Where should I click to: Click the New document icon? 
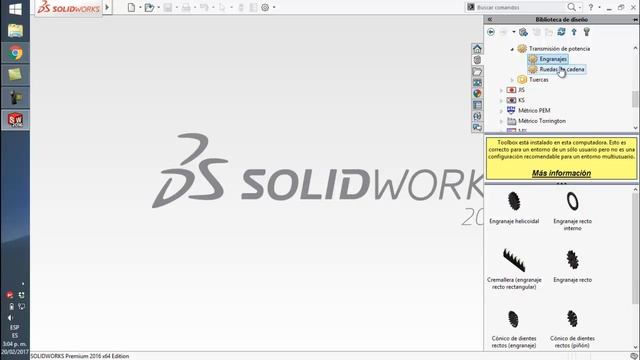coord(131,7)
